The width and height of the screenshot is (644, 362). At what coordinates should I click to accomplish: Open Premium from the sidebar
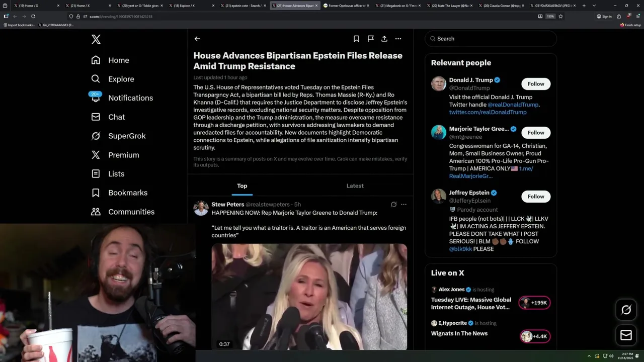click(115, 155)
